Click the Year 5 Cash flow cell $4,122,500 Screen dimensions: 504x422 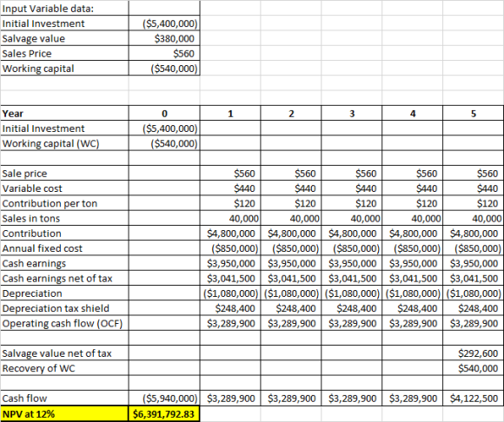(x=473, y=399)
